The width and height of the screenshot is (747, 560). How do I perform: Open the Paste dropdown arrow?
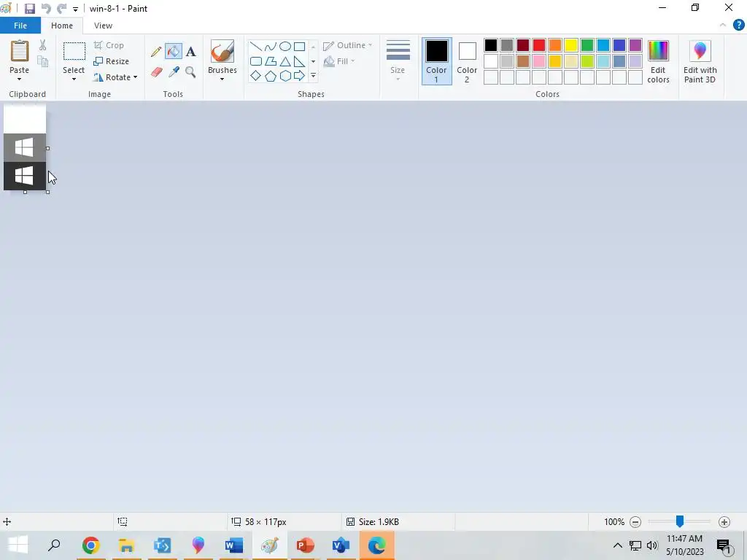[20, 79]
